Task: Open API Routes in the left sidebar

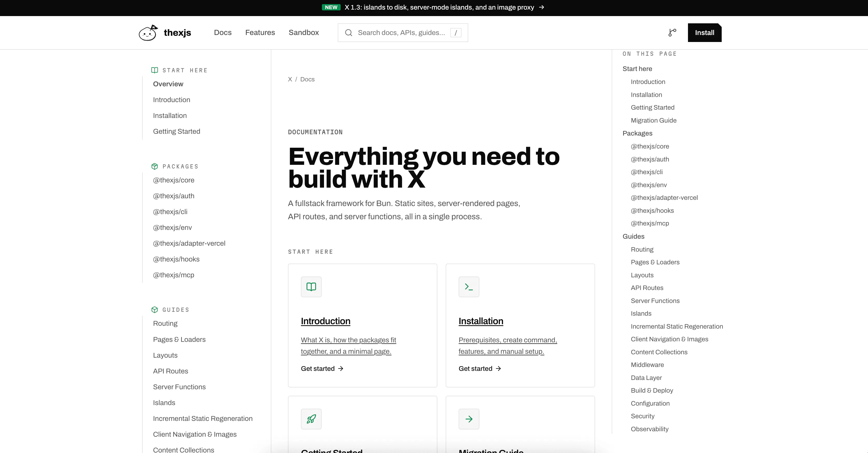Action: (x=170, y=371)
